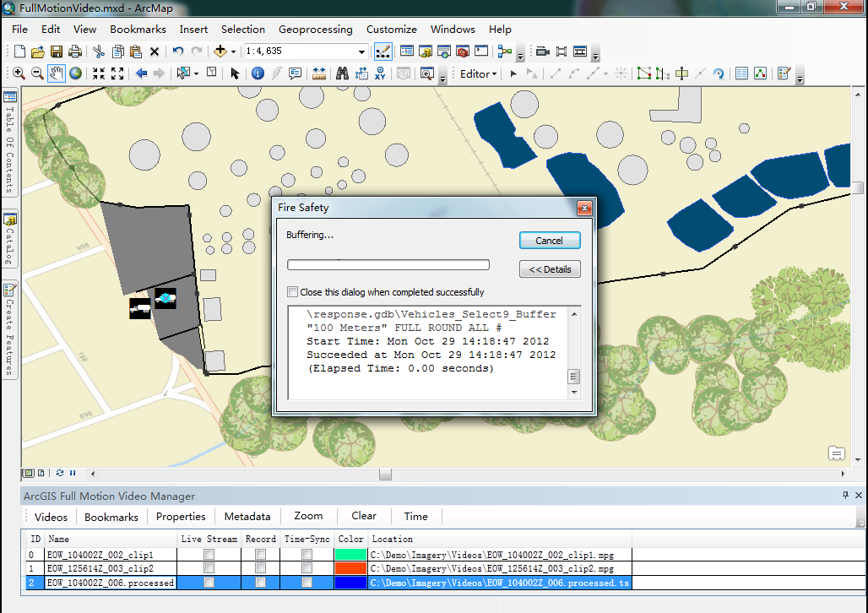Select the Identify info tool

pos(258,73)
